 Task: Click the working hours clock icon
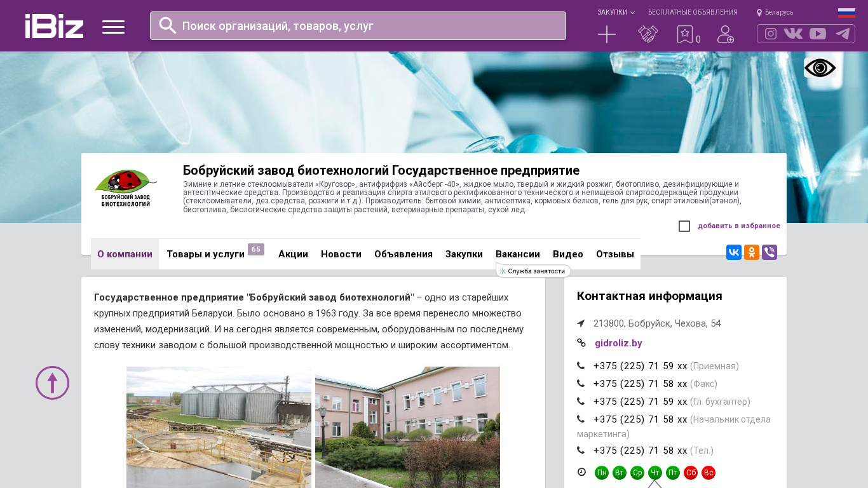point(581,472)
